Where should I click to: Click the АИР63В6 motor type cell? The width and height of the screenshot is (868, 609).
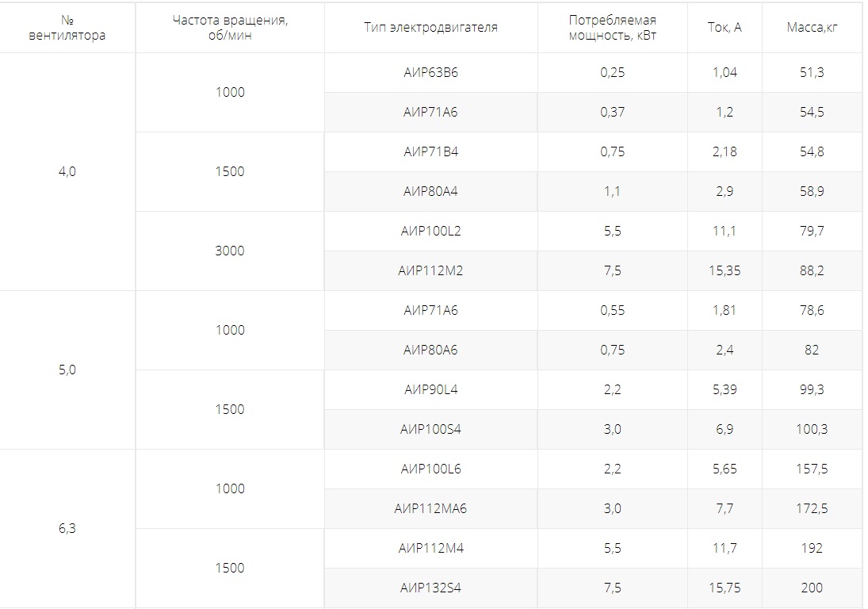tap(430, 72)
